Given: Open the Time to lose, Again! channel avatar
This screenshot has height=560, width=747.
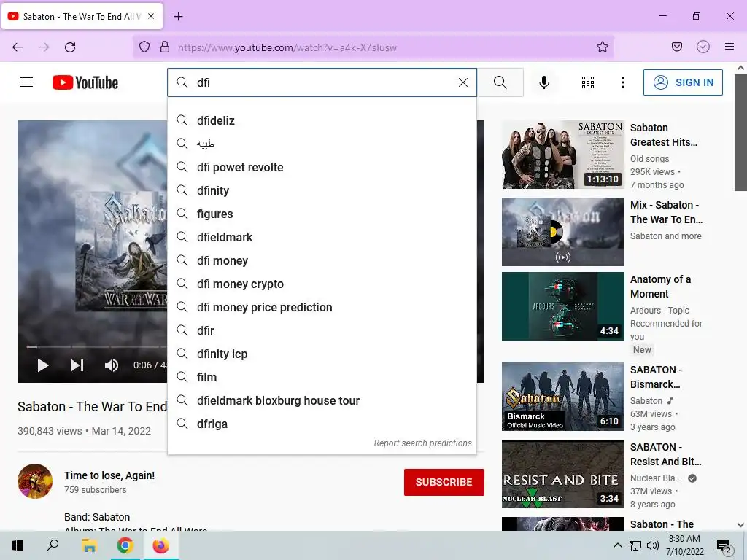Looking at the screenshot, I should [x=35, y=481].
